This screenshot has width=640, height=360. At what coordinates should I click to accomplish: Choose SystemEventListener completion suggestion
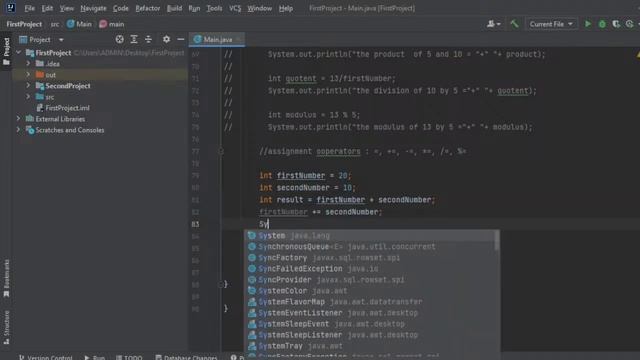(369, 313)
